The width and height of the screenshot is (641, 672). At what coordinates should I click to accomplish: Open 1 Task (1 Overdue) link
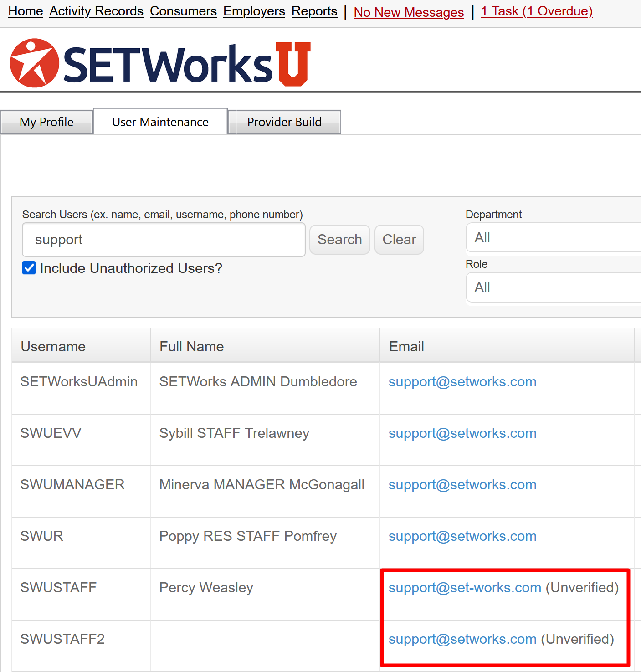click(537, 11)
